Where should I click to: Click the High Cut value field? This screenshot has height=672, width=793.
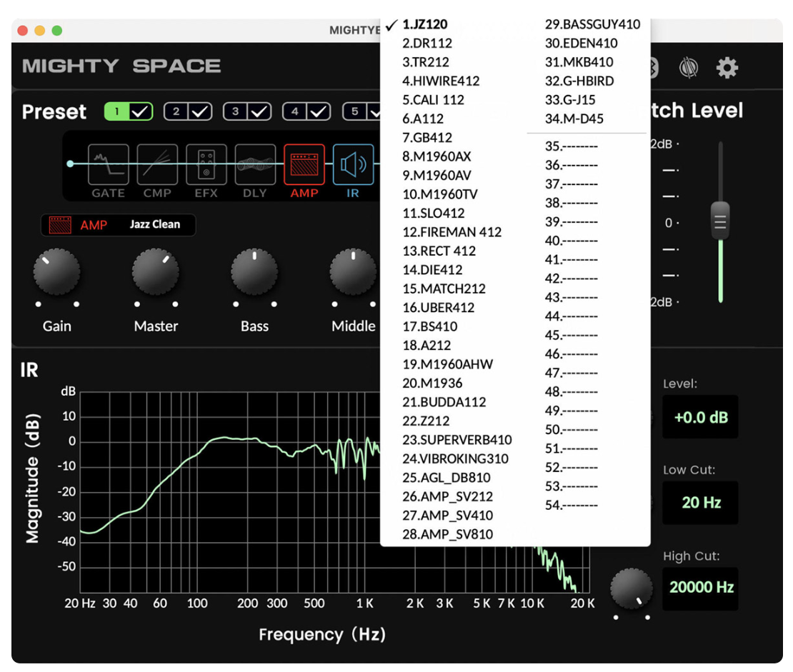700,588
